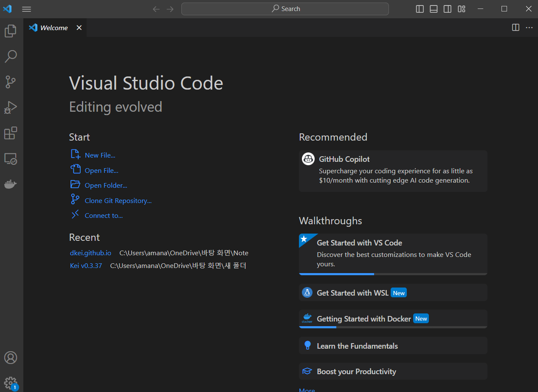The height and width of the screenshot is (392, 538).
Task: Click the Connect to remote icon
Action: pyautogui.click(x=75, y=214)
